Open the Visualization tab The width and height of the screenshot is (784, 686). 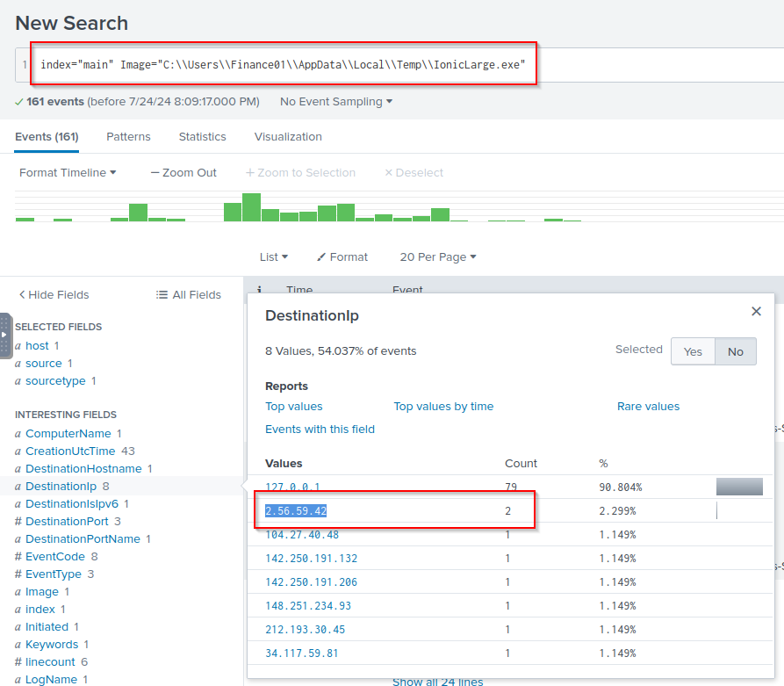[288, 137]
